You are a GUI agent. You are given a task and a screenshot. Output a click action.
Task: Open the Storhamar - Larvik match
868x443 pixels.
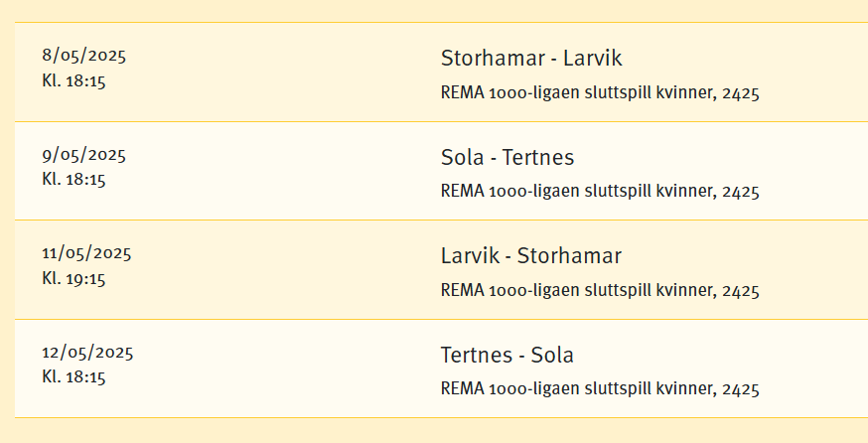[530, 59]
